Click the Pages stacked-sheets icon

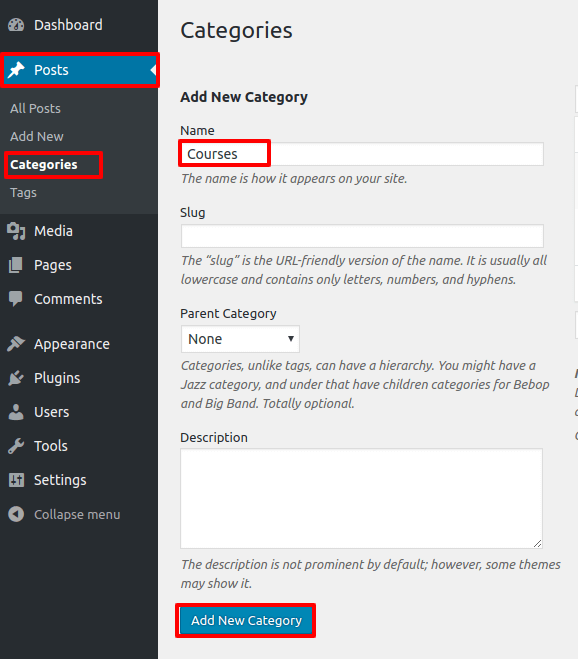tap(16, 265)
